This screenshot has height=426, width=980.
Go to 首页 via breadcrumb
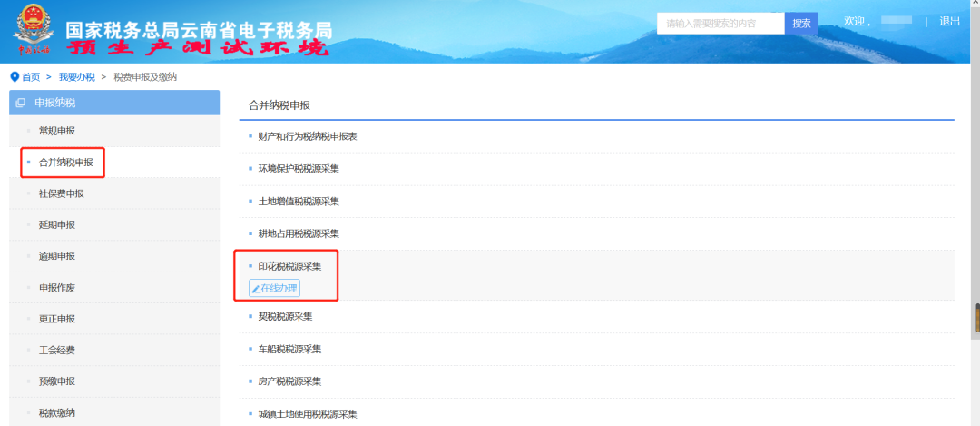[x=31, y=77]
